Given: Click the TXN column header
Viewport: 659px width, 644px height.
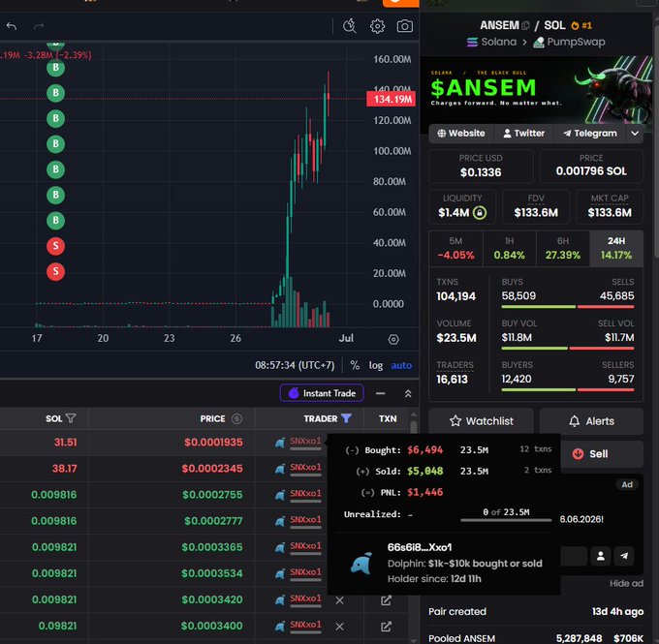Looking at the screenshot, I should [x=388, y=418].
